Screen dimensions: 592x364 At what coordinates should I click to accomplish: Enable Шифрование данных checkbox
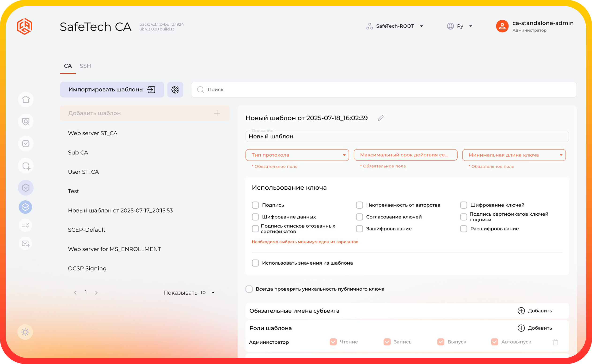255,217
